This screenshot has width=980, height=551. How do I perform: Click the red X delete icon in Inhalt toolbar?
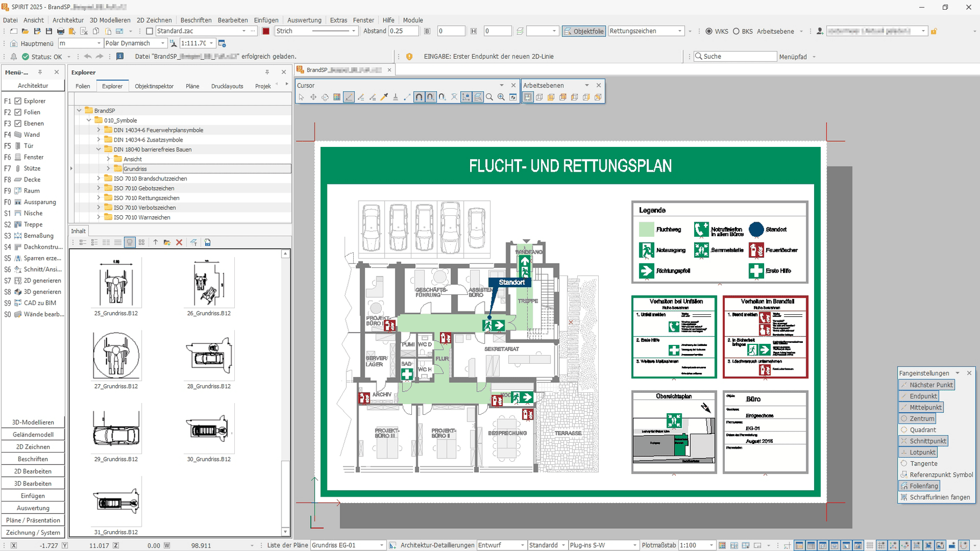[179, 243]
